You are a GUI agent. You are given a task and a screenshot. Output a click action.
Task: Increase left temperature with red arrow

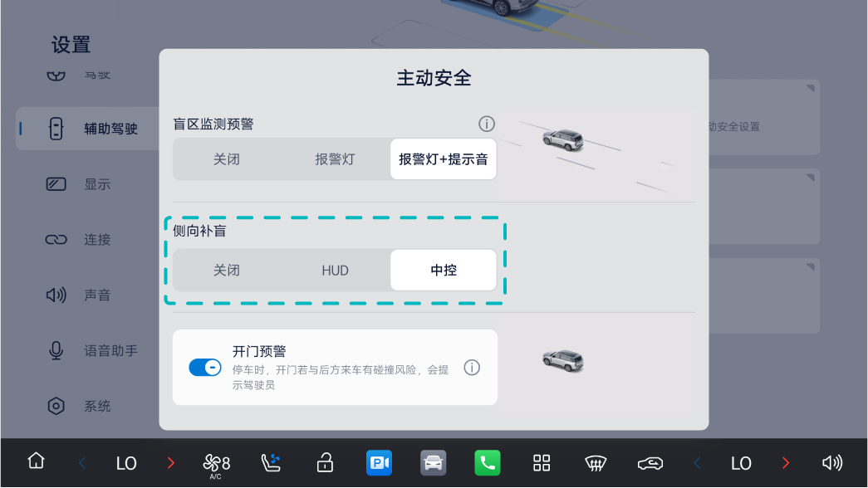[x=171, y=462]
